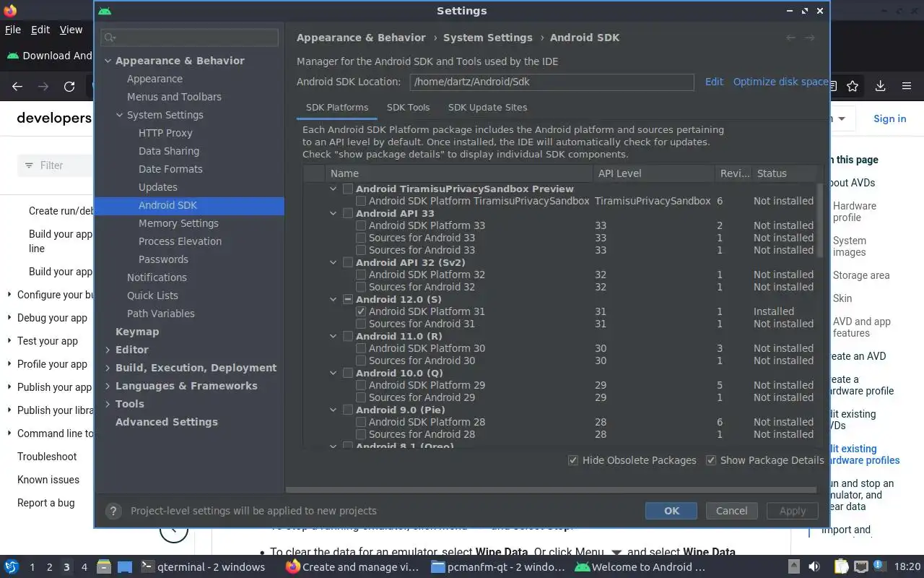Click the Firefox reader view icon
Image resolution: width=924 pixels, height=578 pixels.
(832, 86)
